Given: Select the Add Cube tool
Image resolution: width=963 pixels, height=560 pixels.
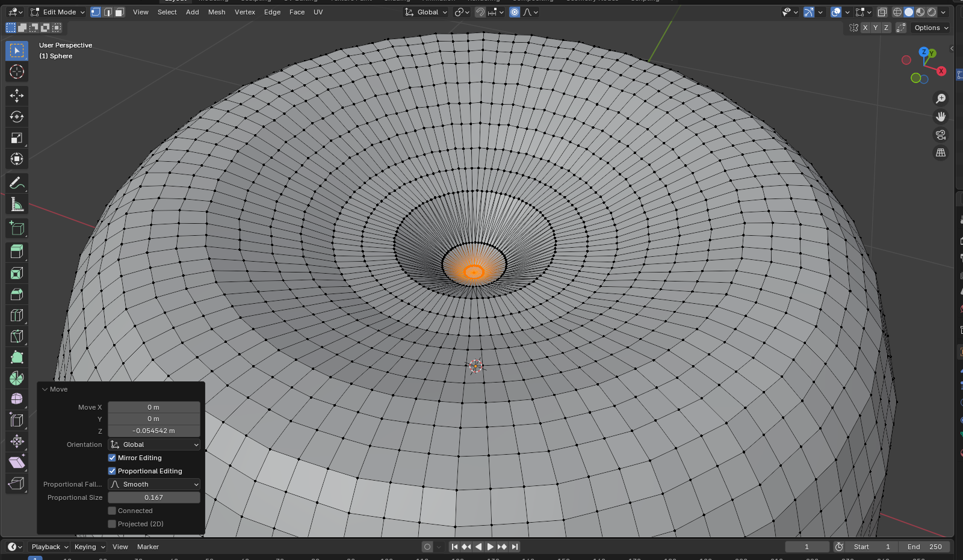Looking at the screenshot, I should pyautogui.click(x=17, y=228).
